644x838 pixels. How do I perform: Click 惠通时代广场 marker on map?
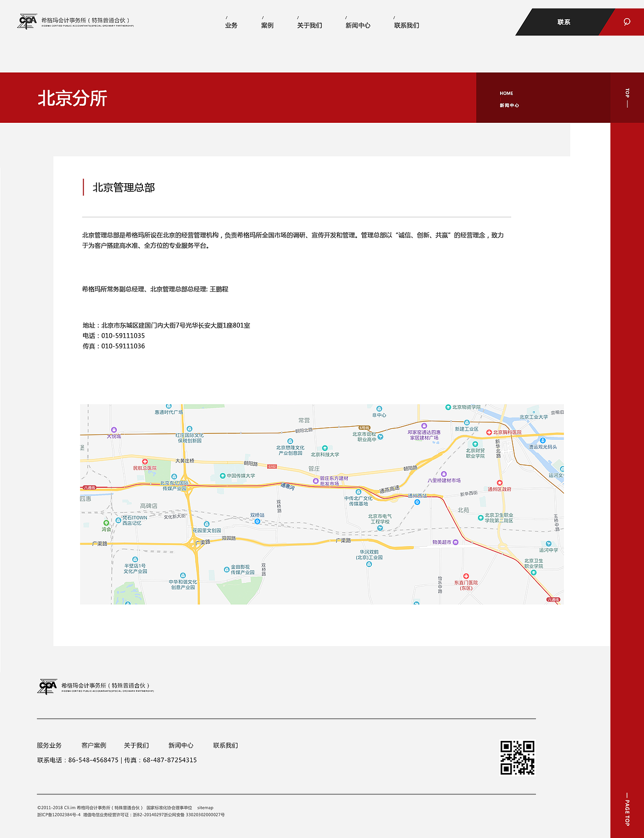[169, 406]
